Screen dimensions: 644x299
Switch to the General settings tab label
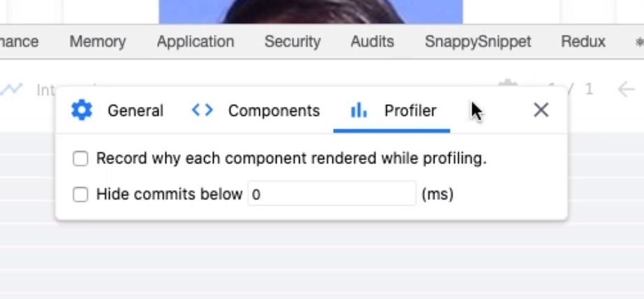pyautogui.click(x=136, y=111)
